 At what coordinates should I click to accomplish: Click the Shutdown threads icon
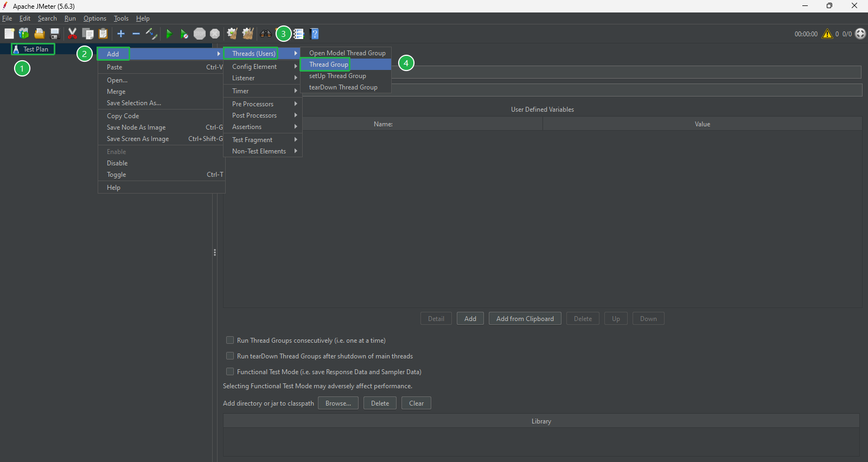[x=215, y=34]
